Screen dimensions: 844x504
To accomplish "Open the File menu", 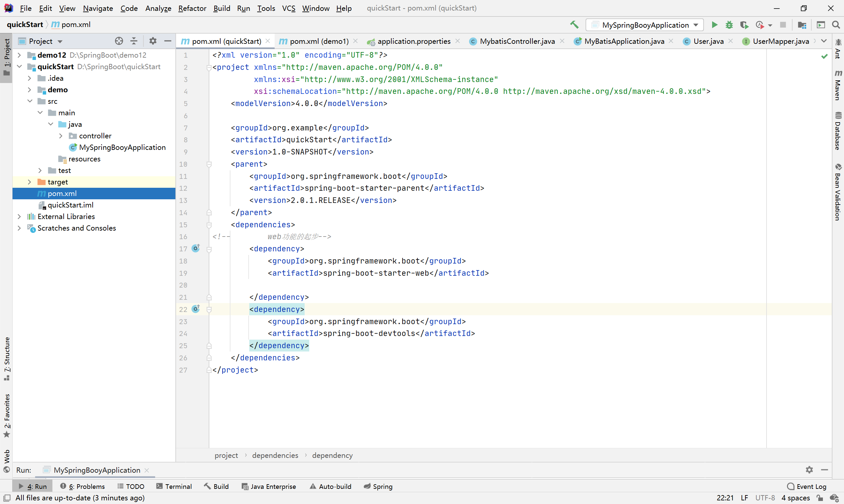I will 25,8.
